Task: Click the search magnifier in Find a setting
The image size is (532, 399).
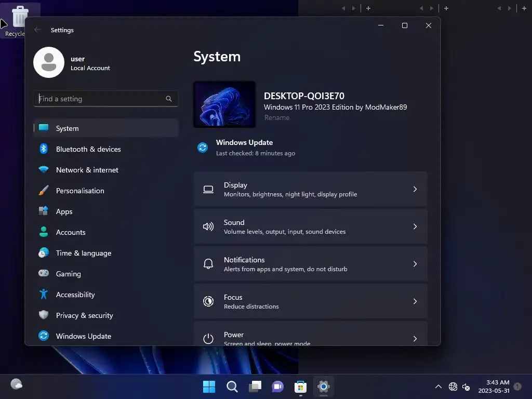Action: click(169, 99)
